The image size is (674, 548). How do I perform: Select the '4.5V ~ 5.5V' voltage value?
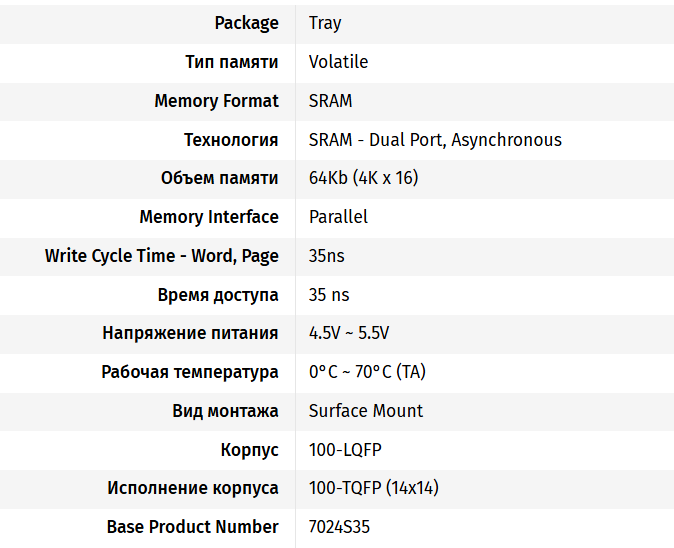click(x=349, y=333)
